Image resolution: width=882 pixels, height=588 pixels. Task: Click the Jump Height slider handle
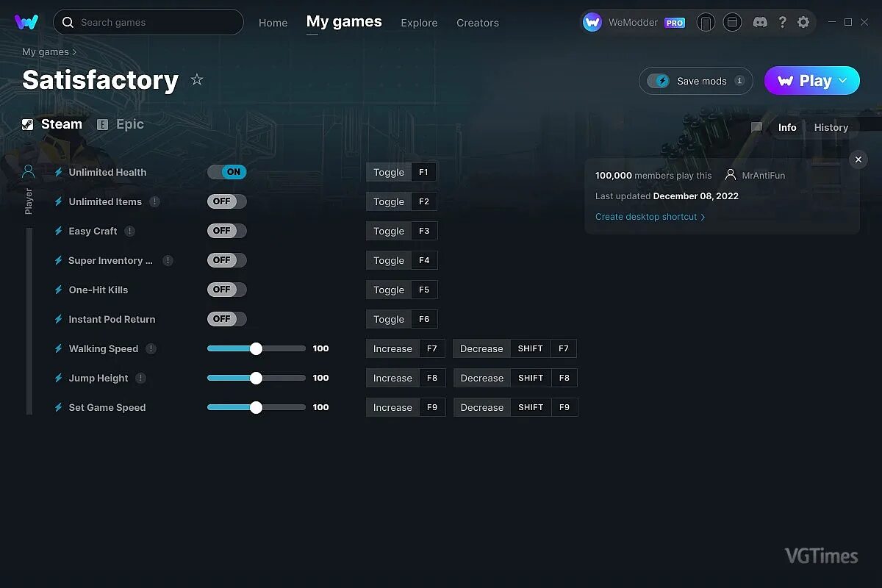[256, 378]
